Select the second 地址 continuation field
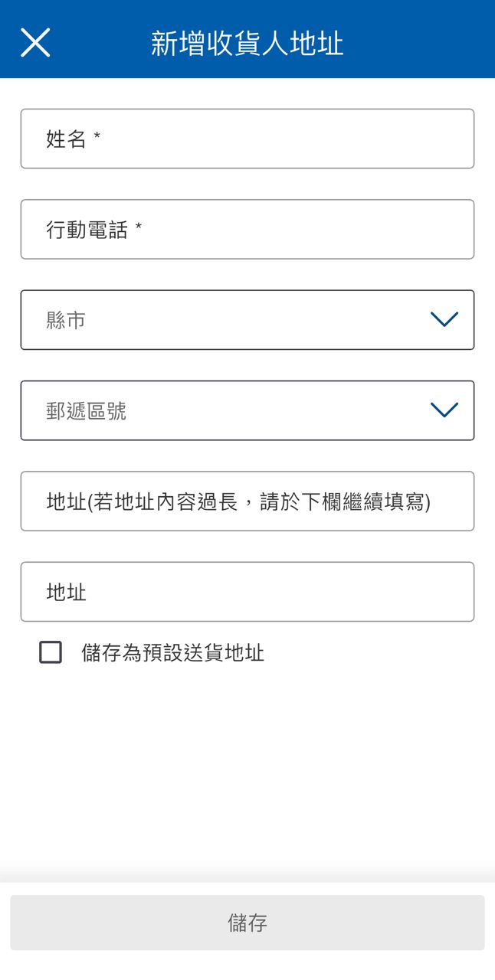This screenshot has height=980, width=495. point(247,592)
